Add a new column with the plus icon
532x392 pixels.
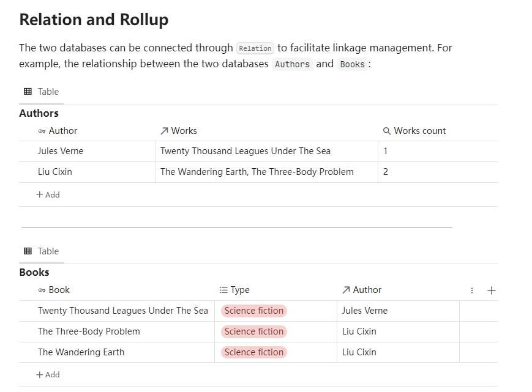point(491,290)
